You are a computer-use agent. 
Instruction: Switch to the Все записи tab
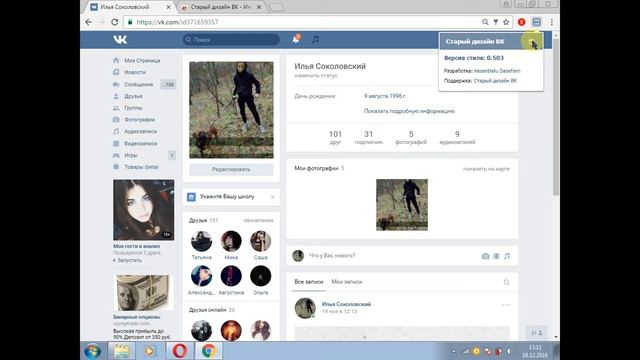[309, 282]
